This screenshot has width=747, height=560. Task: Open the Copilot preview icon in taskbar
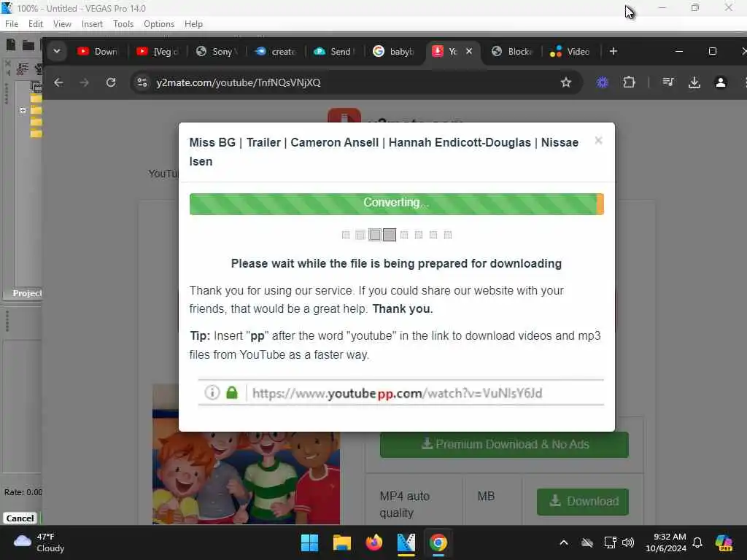point(724,542)
